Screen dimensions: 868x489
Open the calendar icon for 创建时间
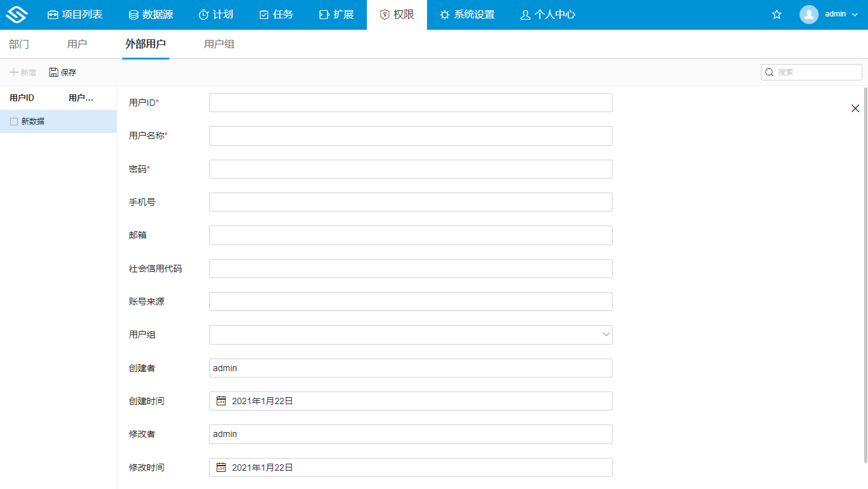click(x=221, y=401)
